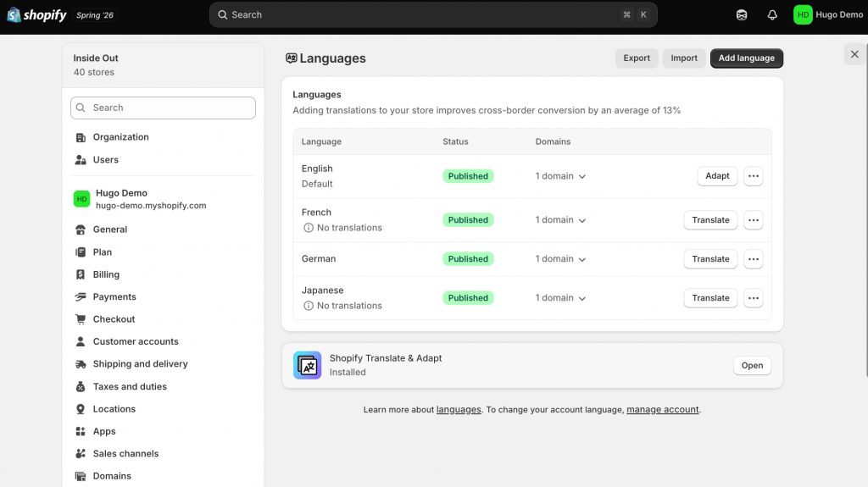
Task: Click Translate for Japanese
Action: click(x=710, y=298)
